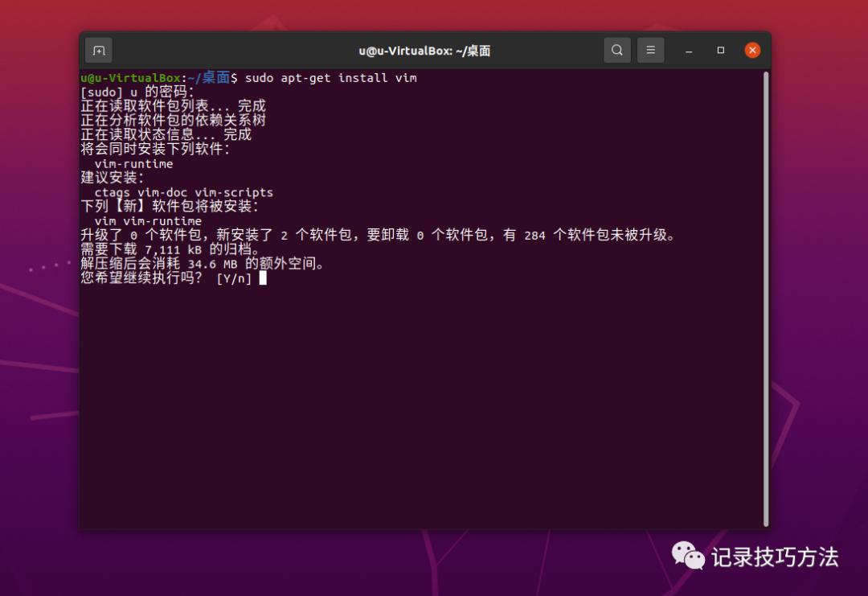
Task: Maximize the terminal window
Action: coord(721,51)
